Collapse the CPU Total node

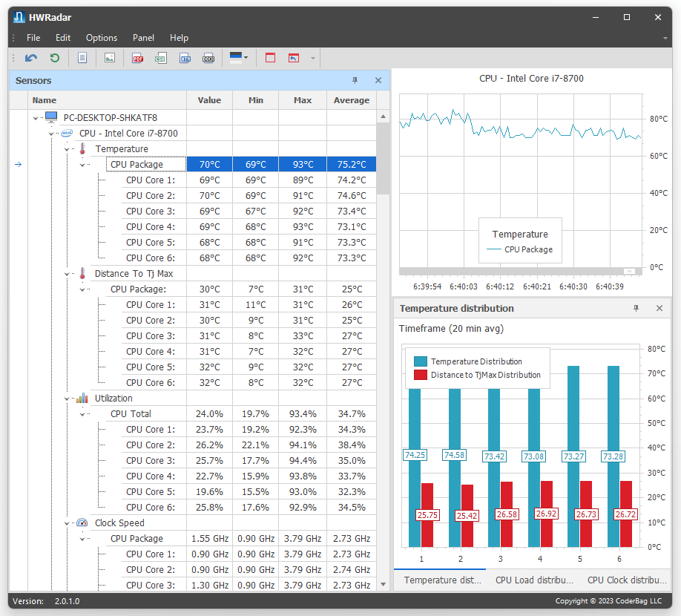click(x=82, y=414)
